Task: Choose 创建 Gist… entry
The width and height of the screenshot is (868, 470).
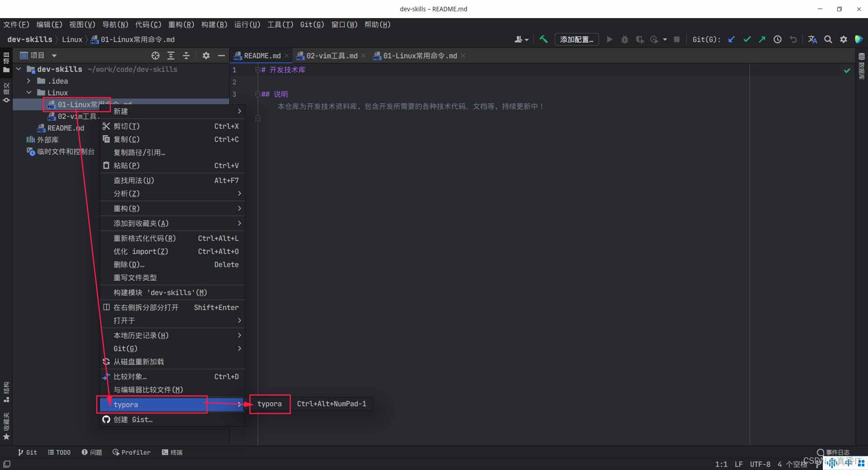Action: 173,419
